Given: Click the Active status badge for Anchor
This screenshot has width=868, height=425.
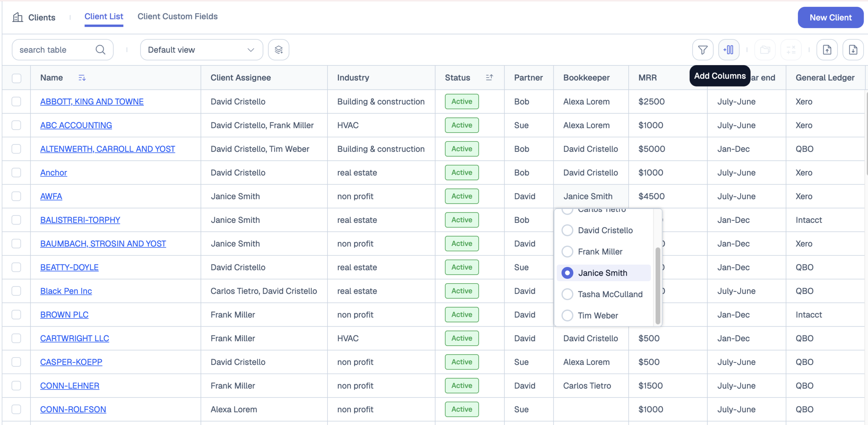Looking at the screenshot, I should pyautogui.click(x=462, y=173).
